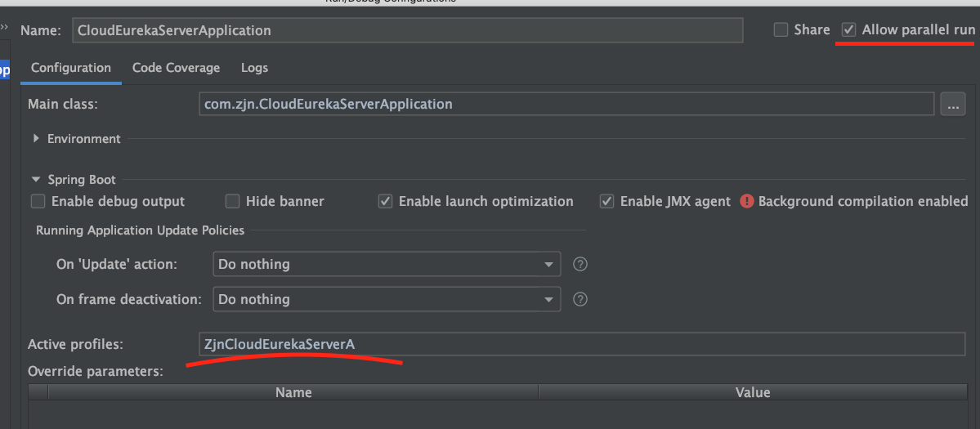Toggle Enable JMX agent checkbox
Image resolution: width=980 pixels, height=429 pixels.
click(x=606, y=201)
